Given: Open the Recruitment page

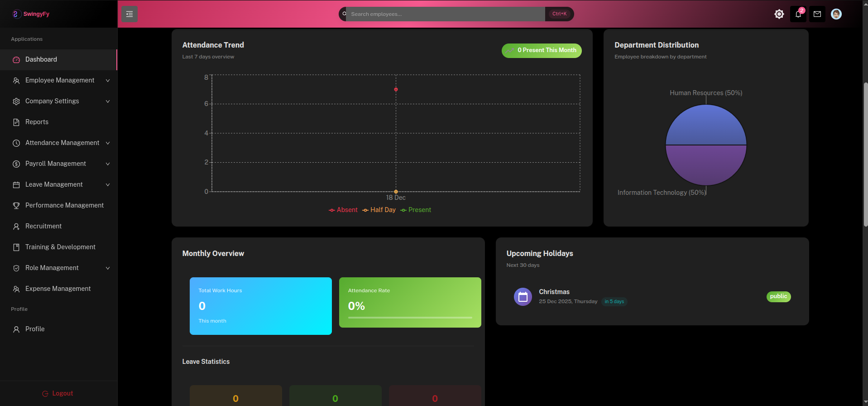Looking at the screenshot, I should pyautogui.click(x=43, y=226).
